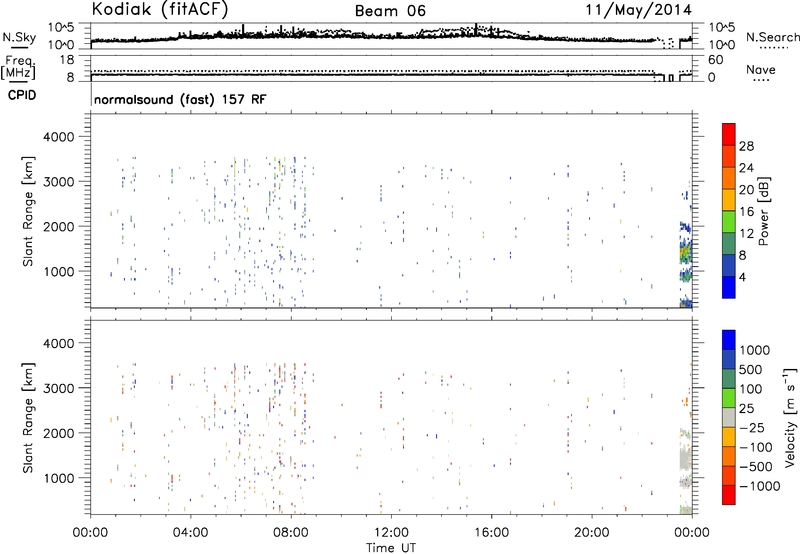Viewport: 800px width, 554px height.
Task: Click the "Nave" legend label
Action: pyautogui.click(x=761, y=69)
